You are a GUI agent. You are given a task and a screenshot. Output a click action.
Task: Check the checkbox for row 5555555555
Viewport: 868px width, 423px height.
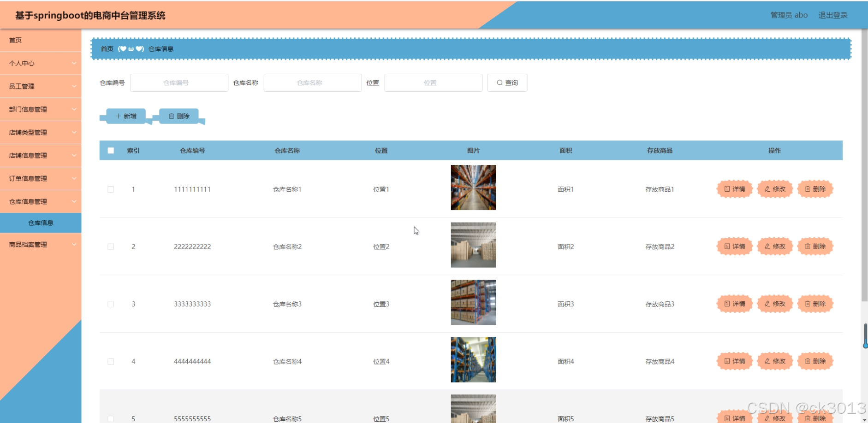click(111, 419)
